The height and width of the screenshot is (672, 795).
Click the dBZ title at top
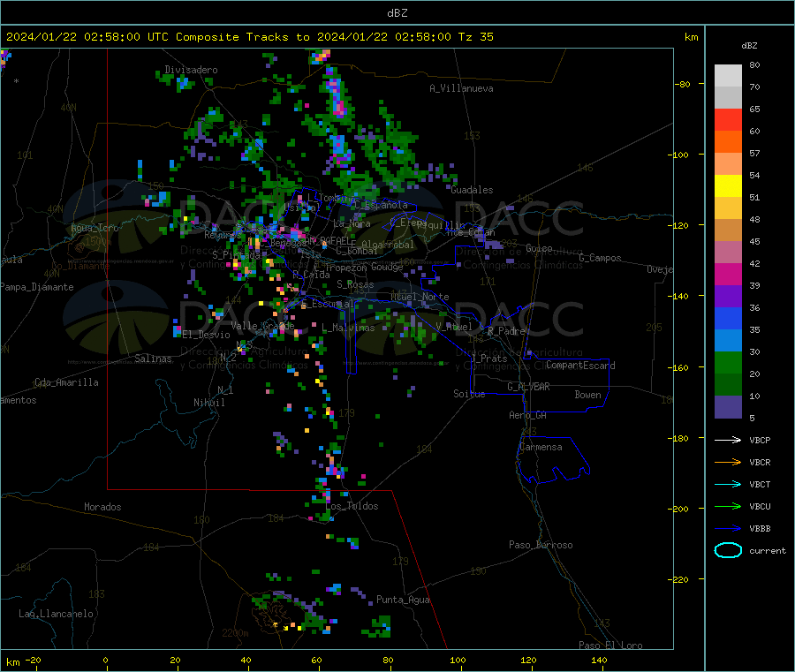pos(397,13)
